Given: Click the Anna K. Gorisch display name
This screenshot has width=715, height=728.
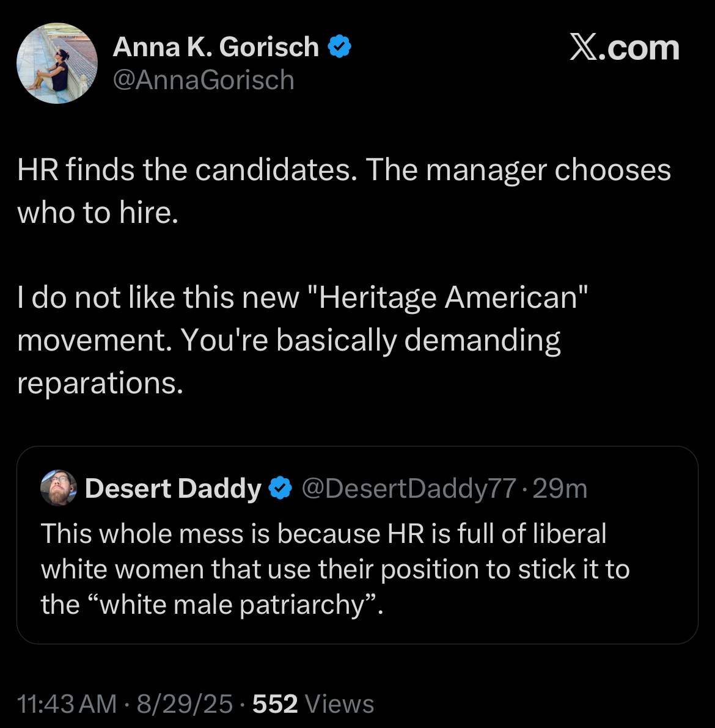Looking at the screenshot, I should [x=216, y=47].
